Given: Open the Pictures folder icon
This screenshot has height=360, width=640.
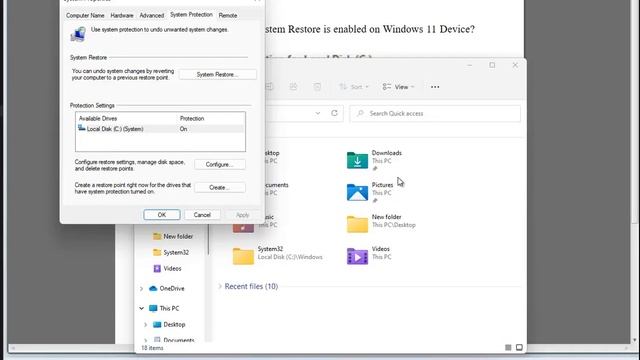Looking at the screenshot, I should point(357,192).
